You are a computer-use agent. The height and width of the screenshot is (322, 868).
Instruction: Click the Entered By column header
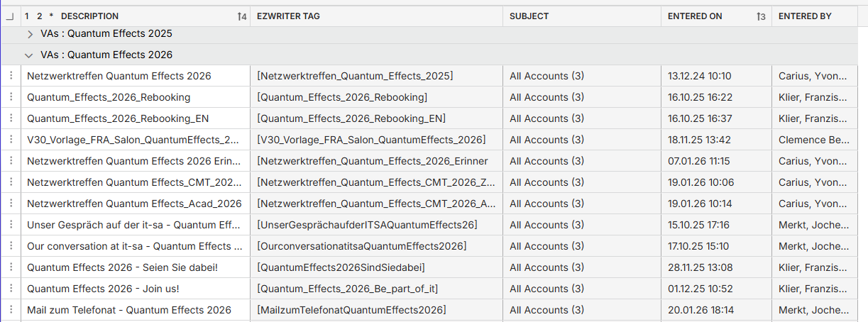(805, 16)
